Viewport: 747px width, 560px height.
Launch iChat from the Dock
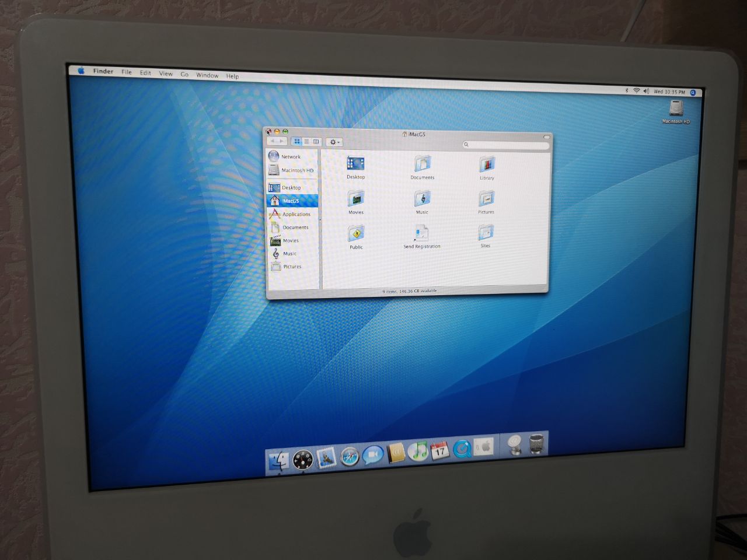[372, 454]
